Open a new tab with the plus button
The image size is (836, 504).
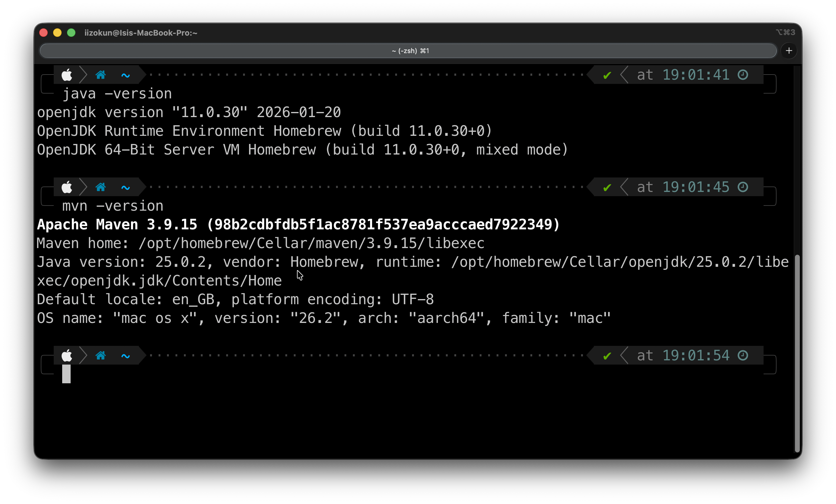tap(789, 51)
